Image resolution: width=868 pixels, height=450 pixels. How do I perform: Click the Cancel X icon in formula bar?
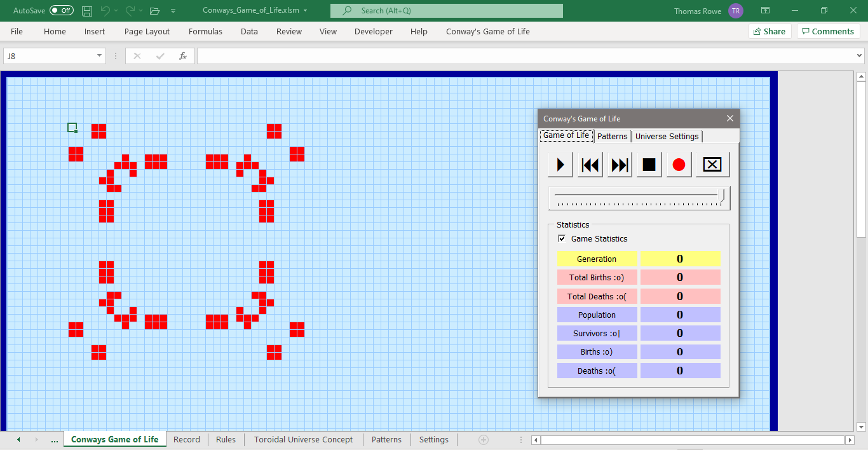[137, 56]
